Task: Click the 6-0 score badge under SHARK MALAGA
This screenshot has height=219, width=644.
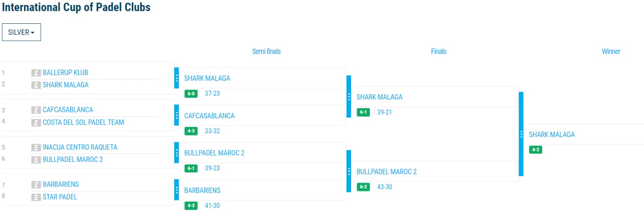Action: 191,94
